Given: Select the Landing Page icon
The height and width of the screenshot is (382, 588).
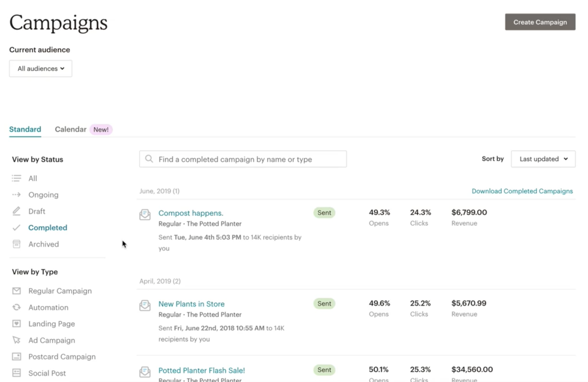Looking at the screenshot, I should pyautogui.click(x=16, y=324).
